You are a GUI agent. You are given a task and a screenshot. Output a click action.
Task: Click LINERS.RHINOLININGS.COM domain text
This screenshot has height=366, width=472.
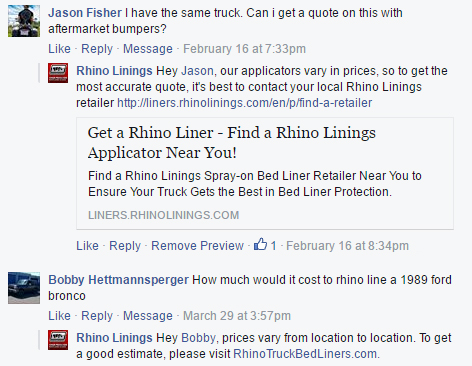(163, 215)
